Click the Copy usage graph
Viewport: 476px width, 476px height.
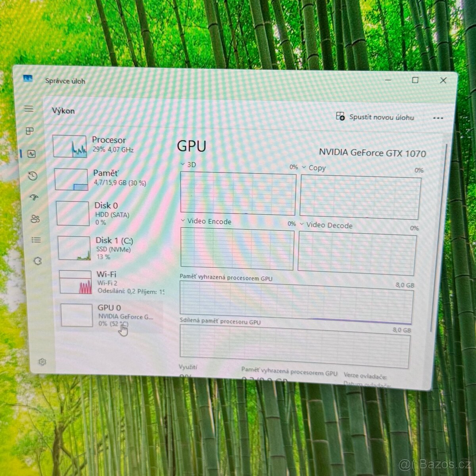pos(360,197)
